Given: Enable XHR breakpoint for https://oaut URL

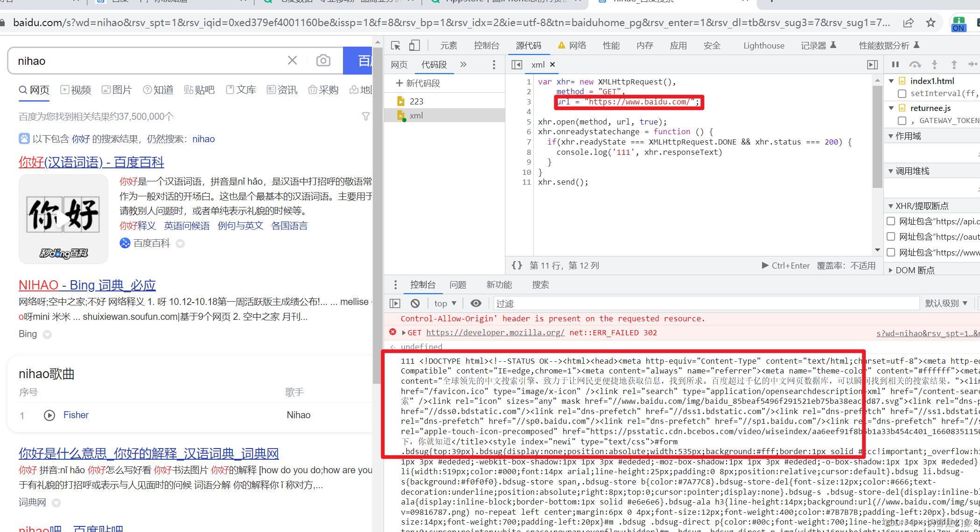Looking at the screenshot, I should (891, 236).
